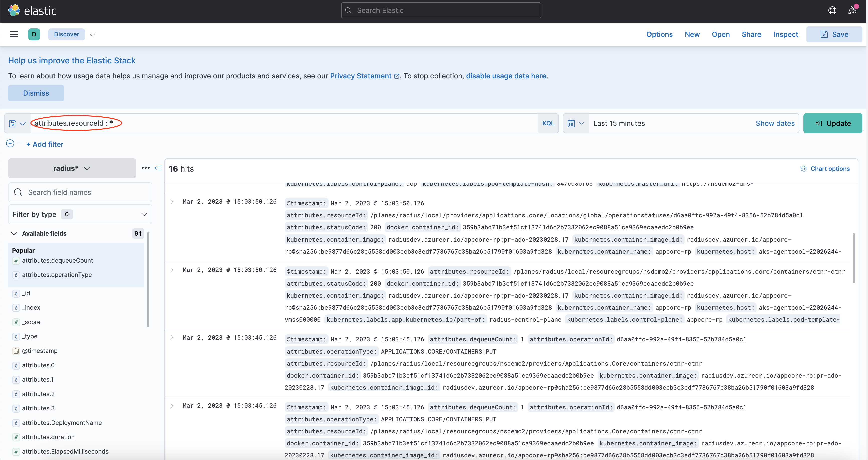This screenshot has height=460, width=868.
Task: Select the attributes.DeploymentName field
Action: pyautogui.click(x=62, y=423)
